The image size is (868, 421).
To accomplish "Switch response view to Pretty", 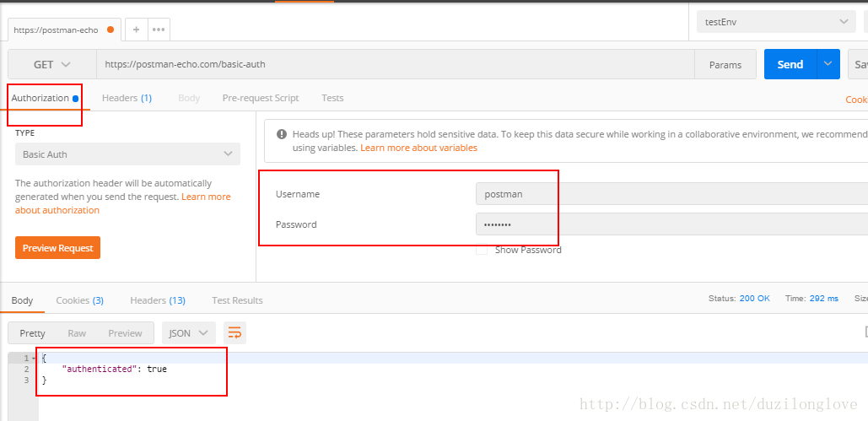I will pos(33,333).
